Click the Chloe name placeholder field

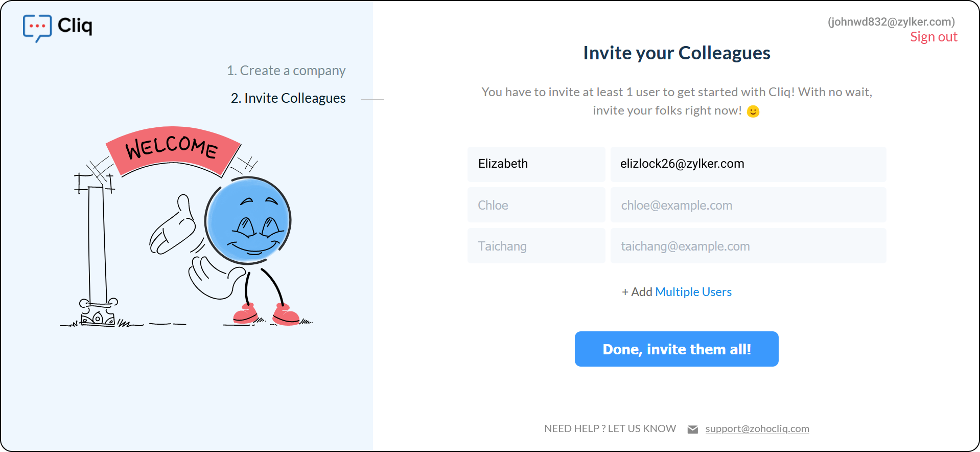coord(536,205)
